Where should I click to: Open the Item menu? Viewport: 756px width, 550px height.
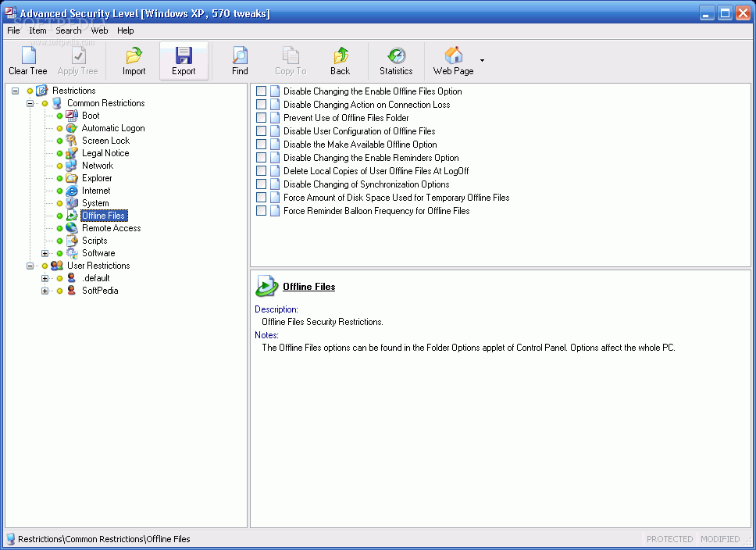(x=37, y=30)
